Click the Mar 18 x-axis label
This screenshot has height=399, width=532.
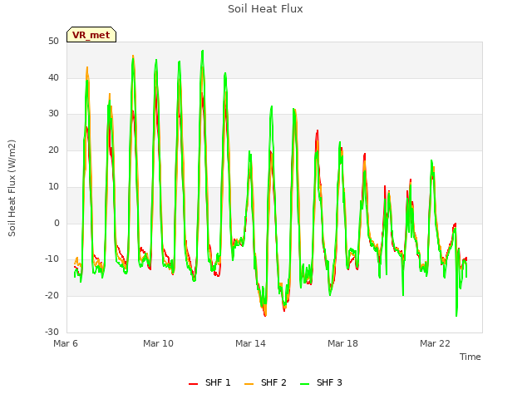point(342,343)
